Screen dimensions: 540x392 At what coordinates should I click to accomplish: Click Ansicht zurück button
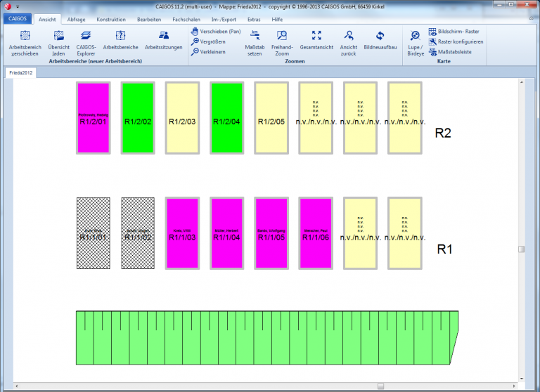point(349,37)
